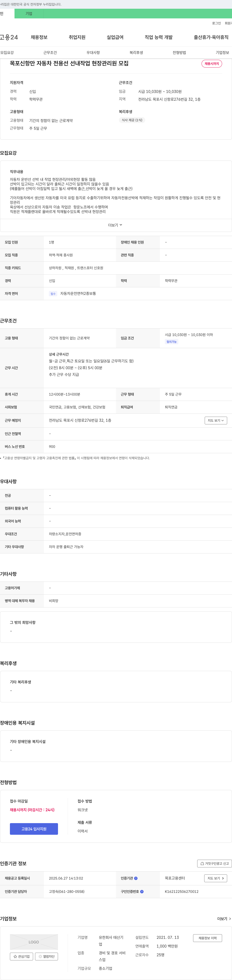Click the 인증기관 help icon
Viewport: 232px width, 980px height.
pyautogui.click(x=136, y=878)
